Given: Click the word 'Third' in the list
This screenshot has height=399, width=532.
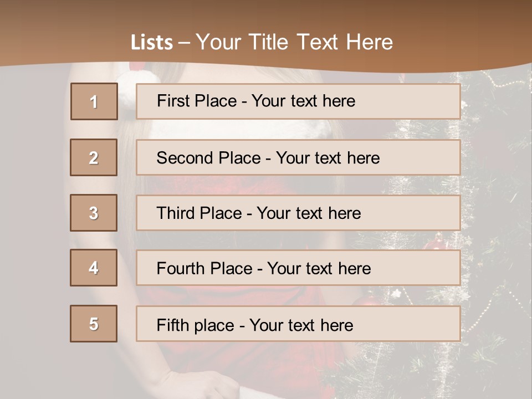Looking at the screenshot, I should 176,213.
